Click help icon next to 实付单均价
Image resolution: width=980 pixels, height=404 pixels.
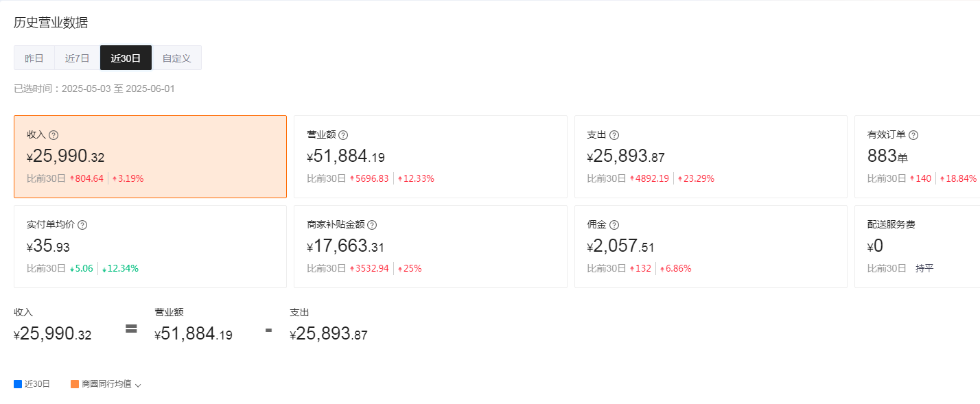(x=82, y=225)
